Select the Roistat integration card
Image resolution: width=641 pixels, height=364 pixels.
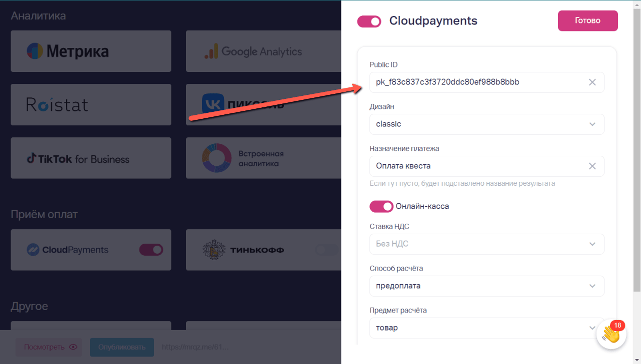pyautogui.click(x=91, y=104)
